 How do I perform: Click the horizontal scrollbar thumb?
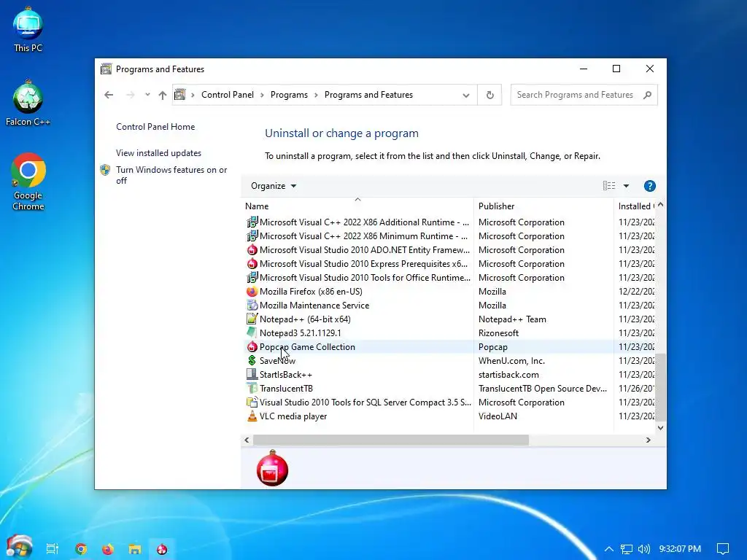pos(391,440)
